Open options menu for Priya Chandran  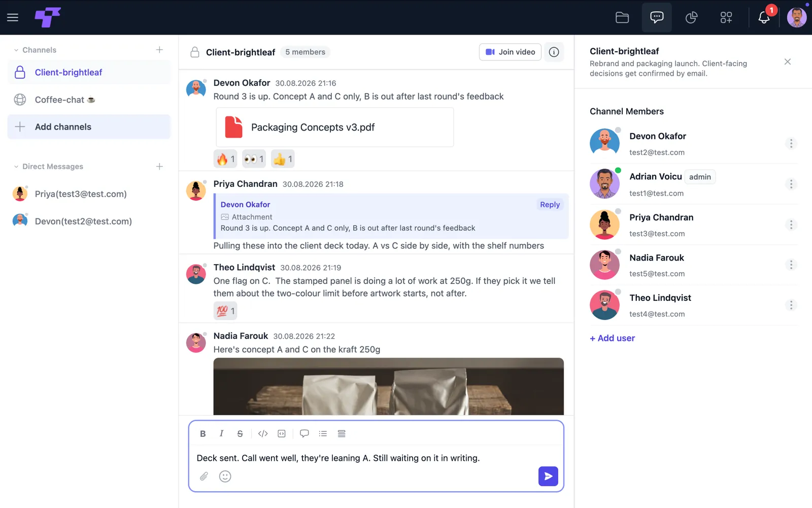click(x=791, y=225)
